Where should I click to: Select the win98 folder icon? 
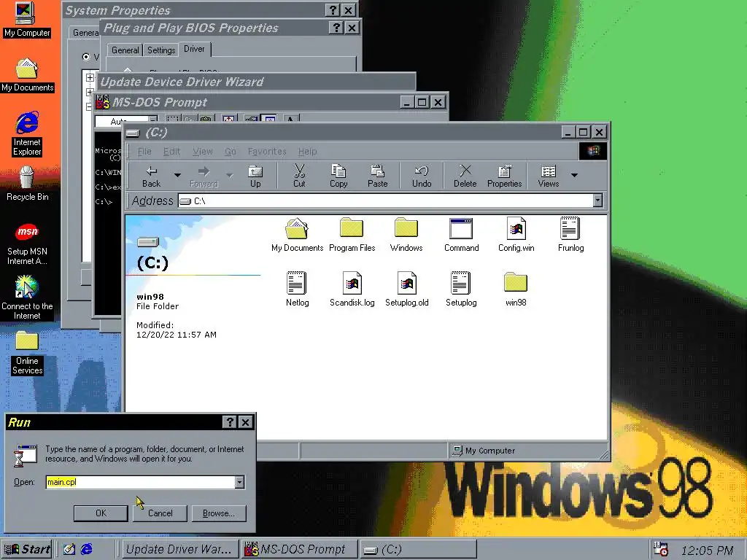pyautogui.click(x=516, y=289)
